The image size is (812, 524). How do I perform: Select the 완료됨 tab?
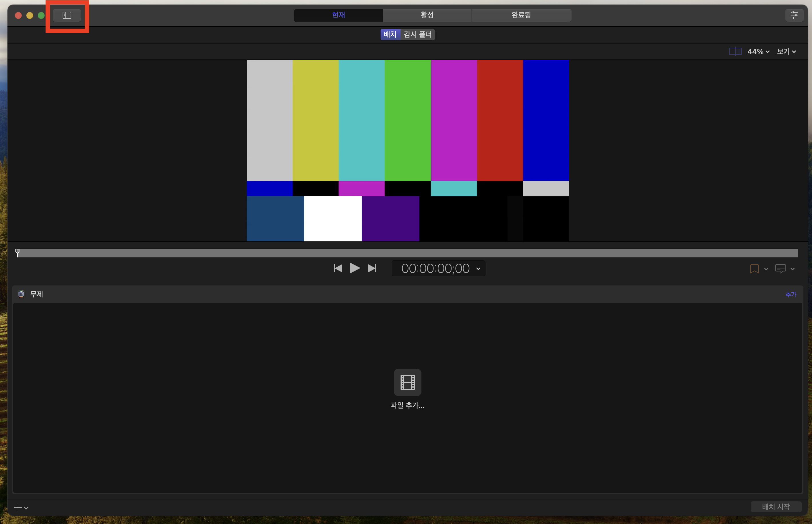[x=521, y=15]
